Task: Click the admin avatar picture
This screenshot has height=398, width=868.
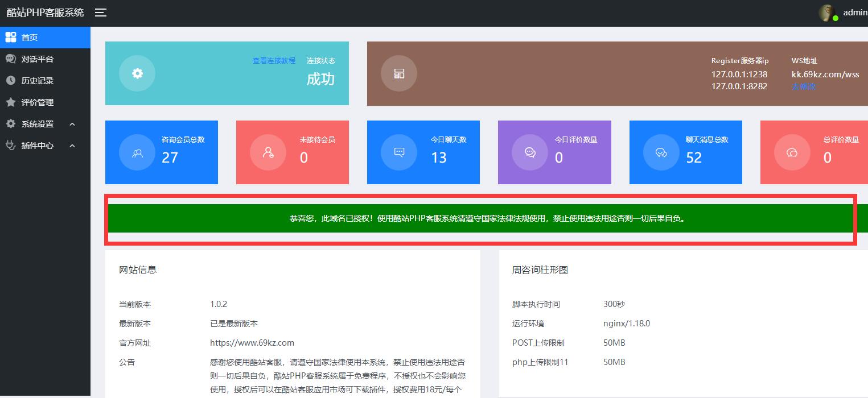Action: pos(827,13)
